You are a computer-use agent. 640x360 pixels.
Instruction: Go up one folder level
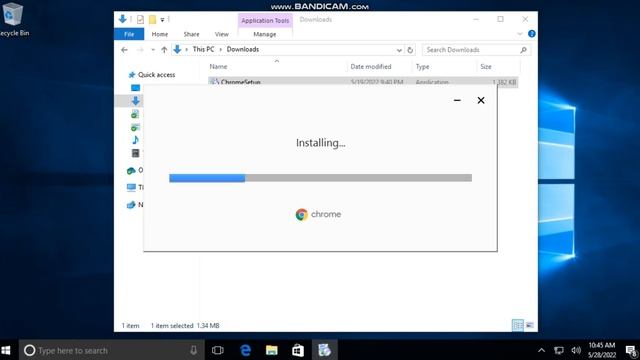(164, 50)
